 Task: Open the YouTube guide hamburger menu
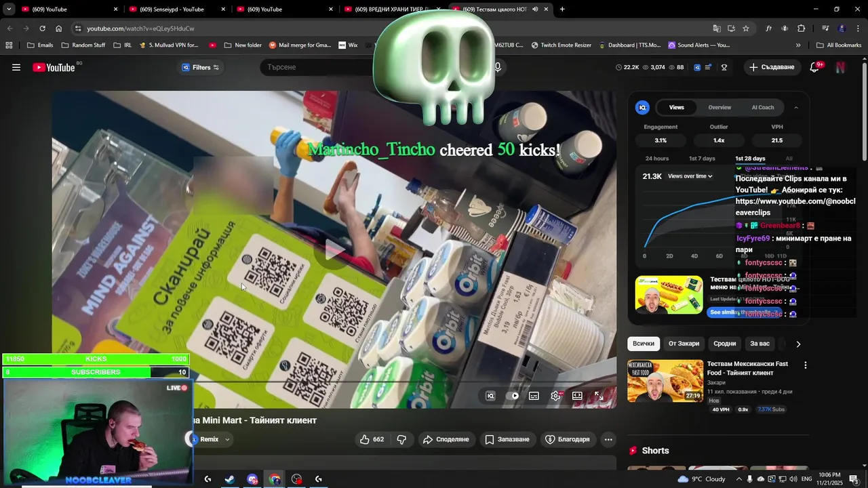coord(16,67)
